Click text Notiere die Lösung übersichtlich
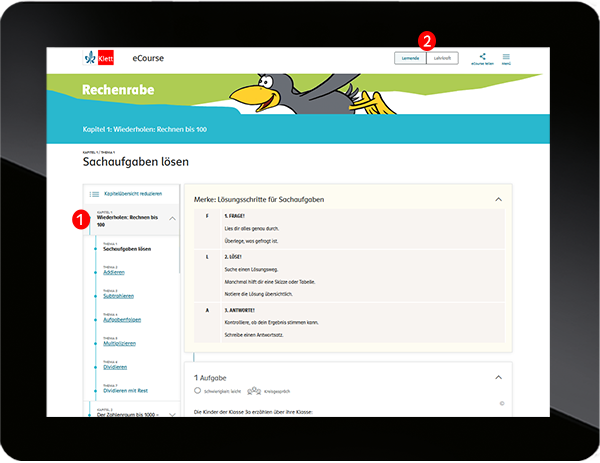This screenshot has width=600, height=463. [259, 294]
